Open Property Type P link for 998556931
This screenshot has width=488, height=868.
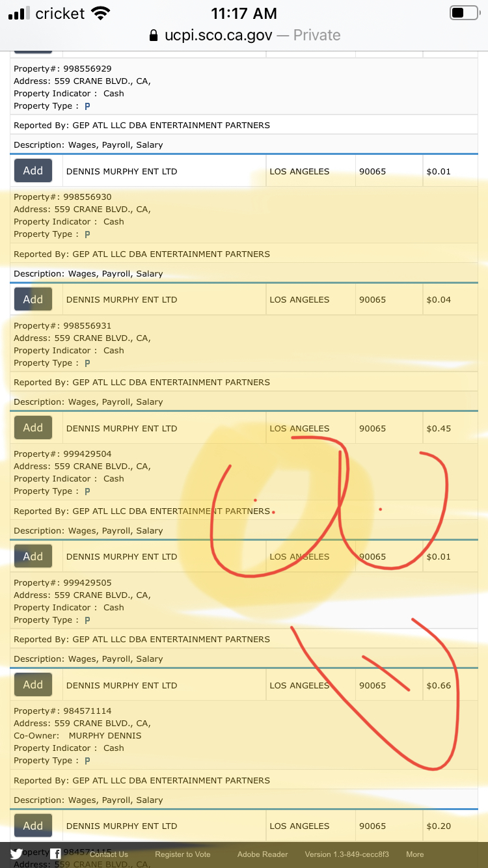point(87,363)
